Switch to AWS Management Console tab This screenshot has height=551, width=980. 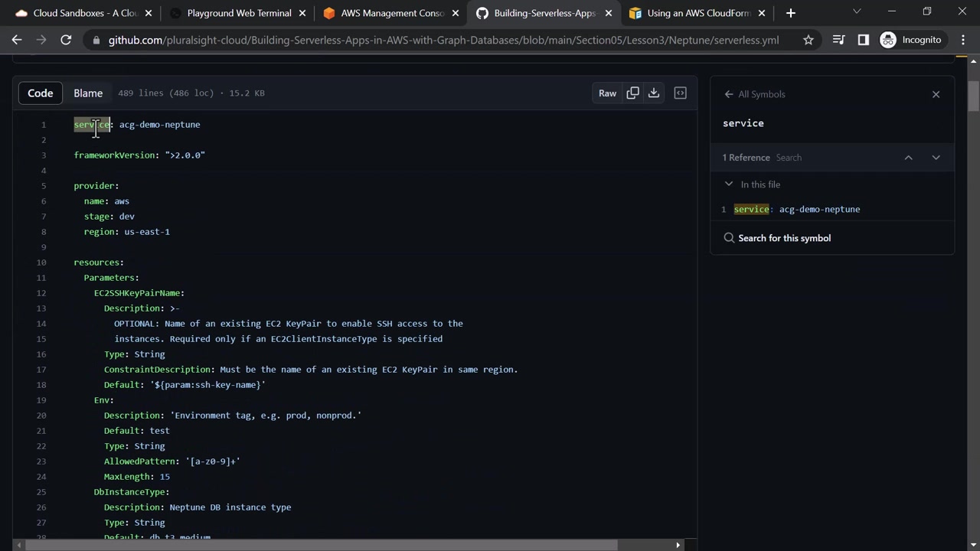pyautogui.click(x=392, y=13)
